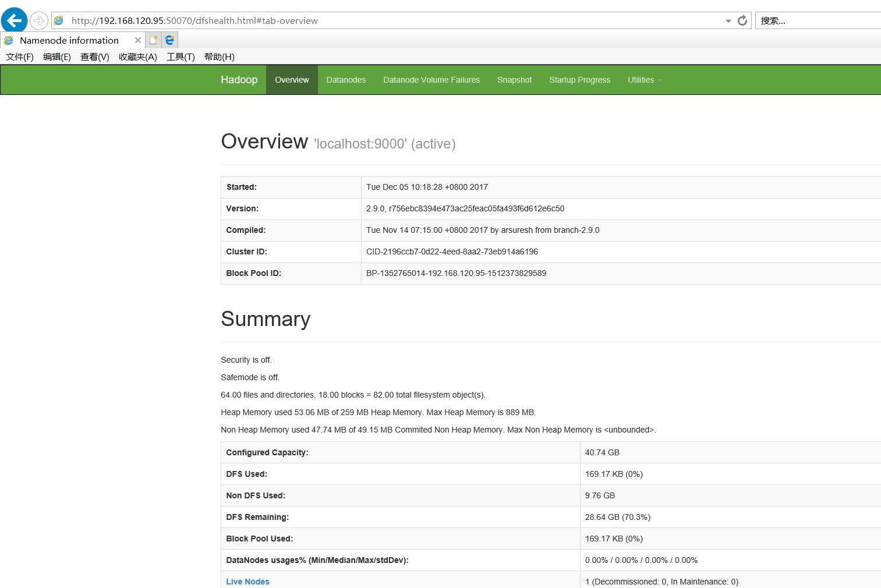The image size is (881, 588).
Task: Click the Non DFS Used 9.76 GB value
Action: point(600,495)
